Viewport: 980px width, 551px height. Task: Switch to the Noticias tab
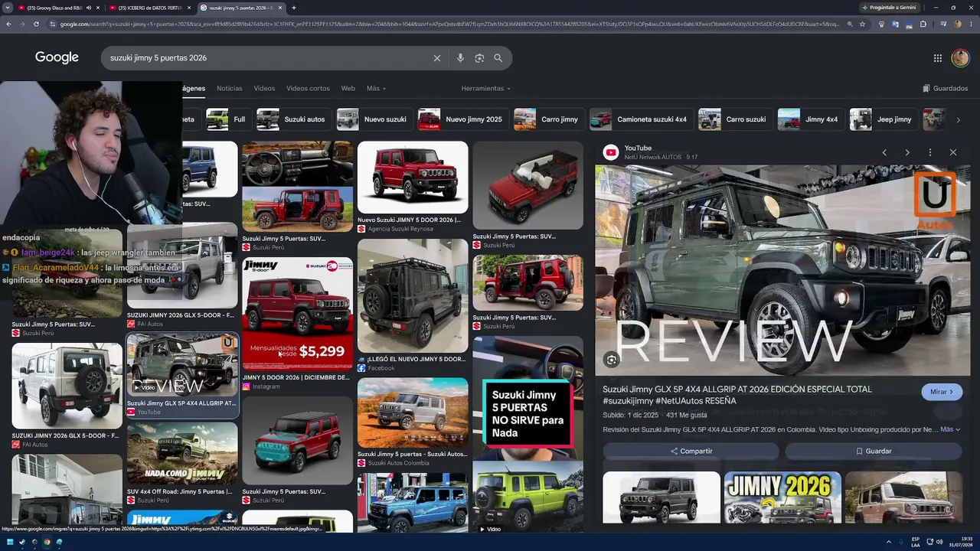click(x=230, y=89)
